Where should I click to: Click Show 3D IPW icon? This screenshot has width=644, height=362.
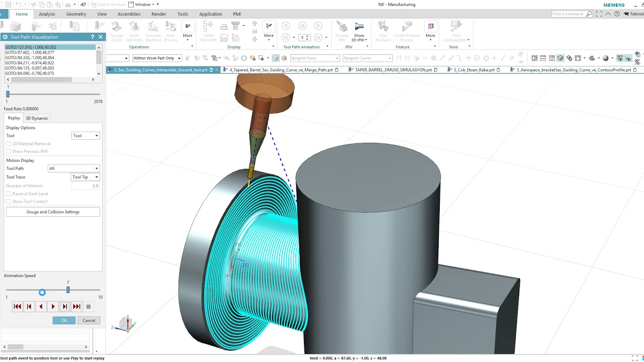pos(359,27)
